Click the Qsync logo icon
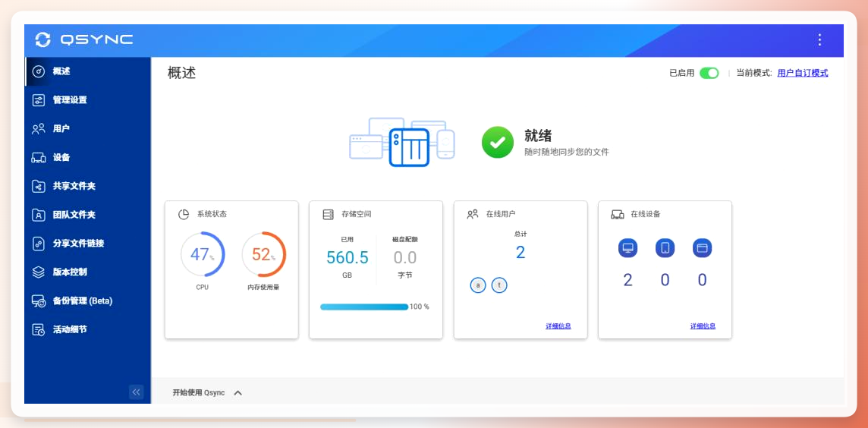Image resolution: width=868 pixels, height=428 pixels. [x=42, y=40]
